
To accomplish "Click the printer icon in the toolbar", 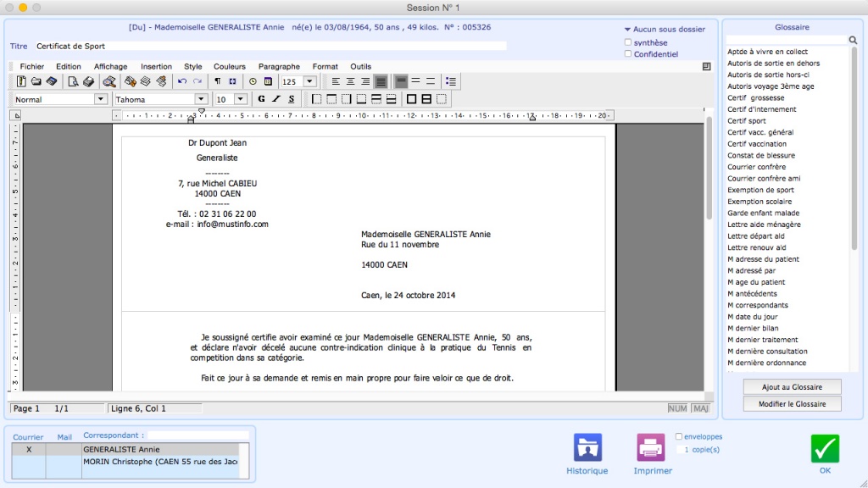I will (88, 81).
